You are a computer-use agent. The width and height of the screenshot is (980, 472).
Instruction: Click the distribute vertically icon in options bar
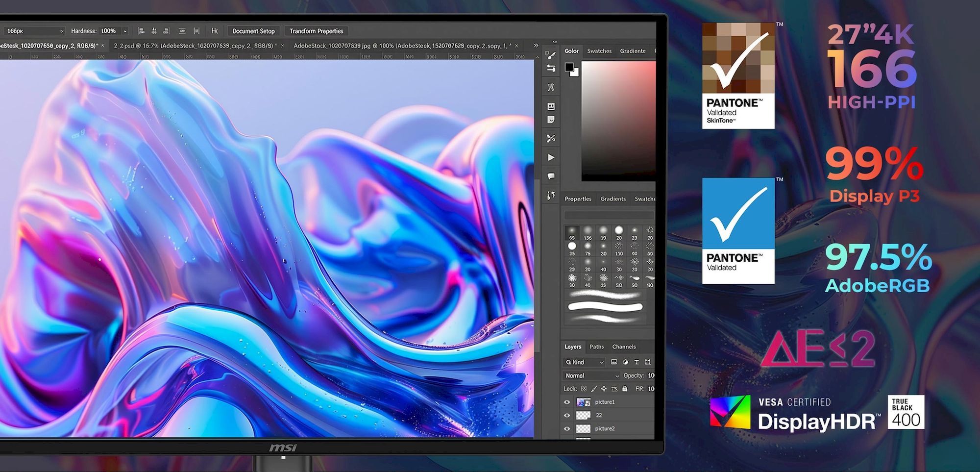point(182,31)
